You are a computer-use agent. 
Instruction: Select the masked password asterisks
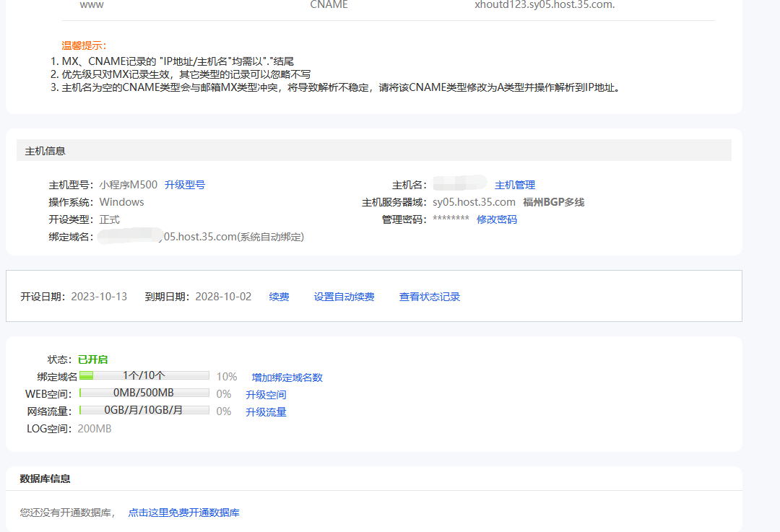[451, 219]
